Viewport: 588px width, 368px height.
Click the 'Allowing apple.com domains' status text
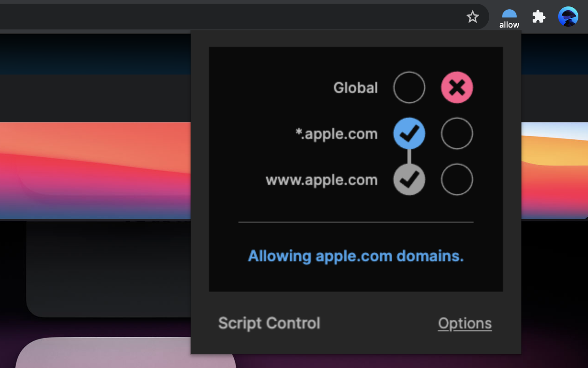pos(355,256)
